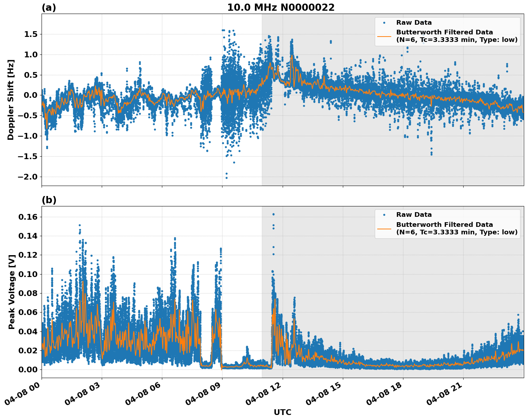Select the panel label (b)
The height and width of the screenshot is (420, 527).
pyautogui.click(x=49, y=200)
